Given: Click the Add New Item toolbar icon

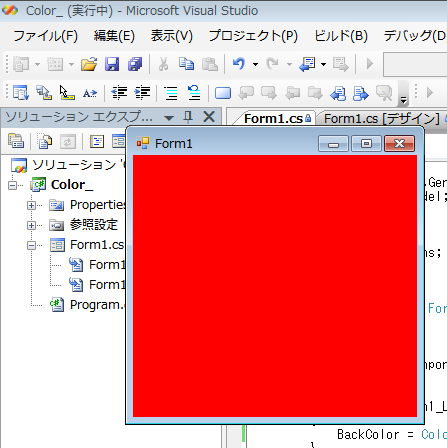Looking at the screenshot, I should (55, 64).
